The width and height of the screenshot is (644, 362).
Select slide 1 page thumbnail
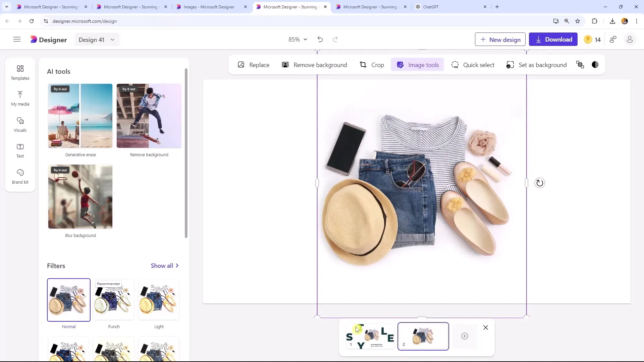(x=372, y=337)
